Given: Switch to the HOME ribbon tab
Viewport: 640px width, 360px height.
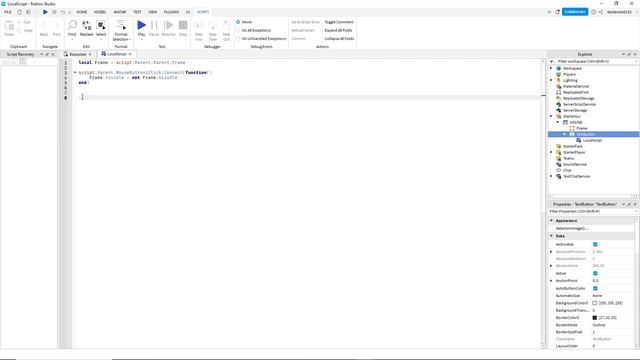Looking at the screenshot, I should [82, 12].
